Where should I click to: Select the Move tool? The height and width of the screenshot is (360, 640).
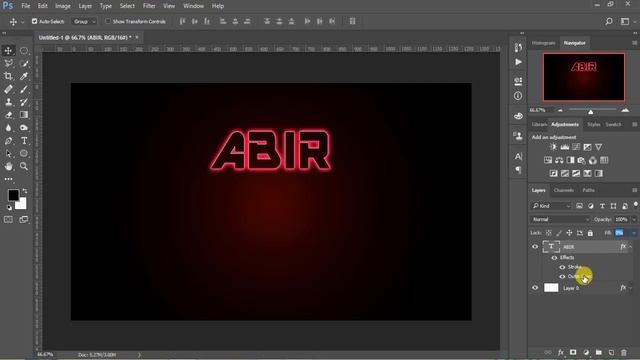click(x=8, y=51)
